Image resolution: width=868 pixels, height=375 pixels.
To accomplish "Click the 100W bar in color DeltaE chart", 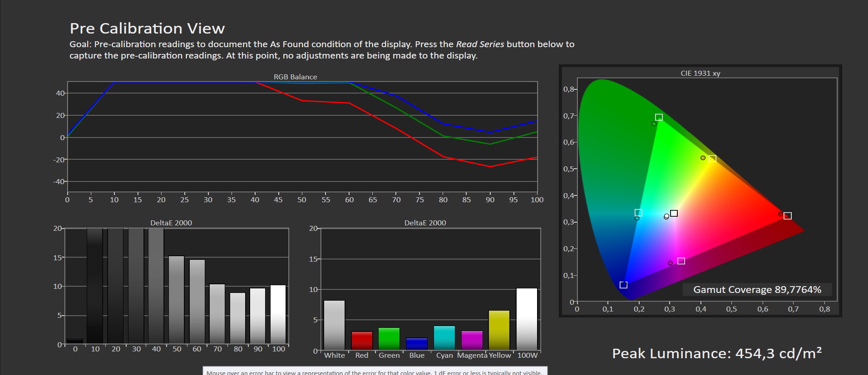I will (527, 319).
